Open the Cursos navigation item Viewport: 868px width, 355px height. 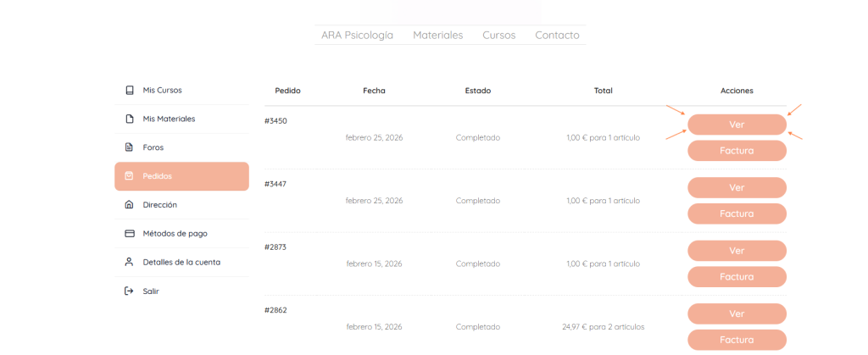point(498,36)
